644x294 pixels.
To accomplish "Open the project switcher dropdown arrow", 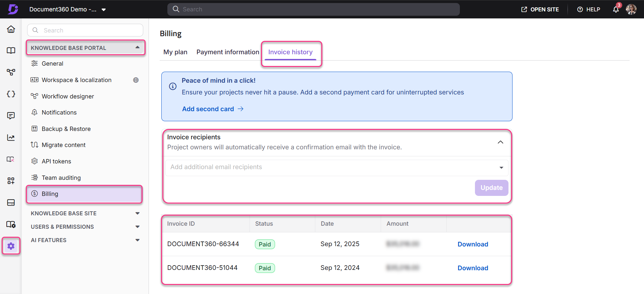I will click(104, 10).
